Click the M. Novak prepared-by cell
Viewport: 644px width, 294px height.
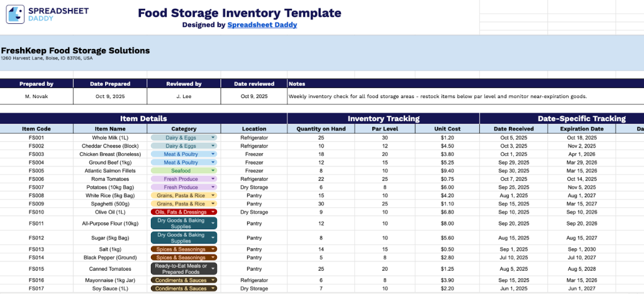tap(36, 96)
